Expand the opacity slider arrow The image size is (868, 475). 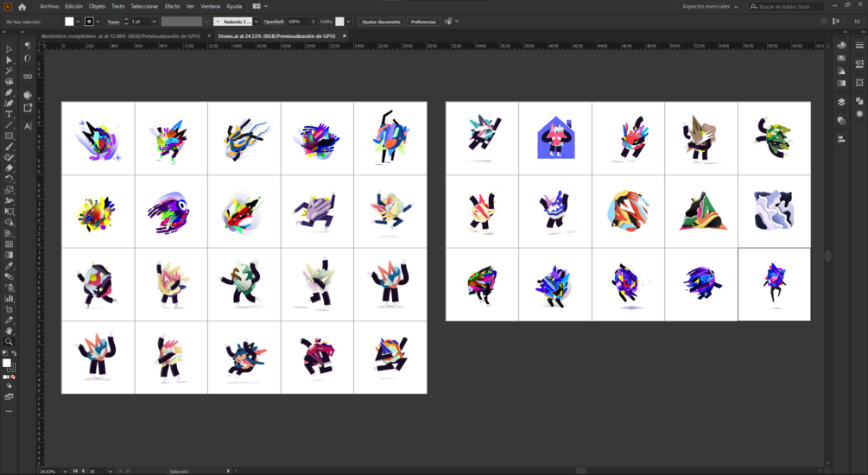tap(314, 22)
